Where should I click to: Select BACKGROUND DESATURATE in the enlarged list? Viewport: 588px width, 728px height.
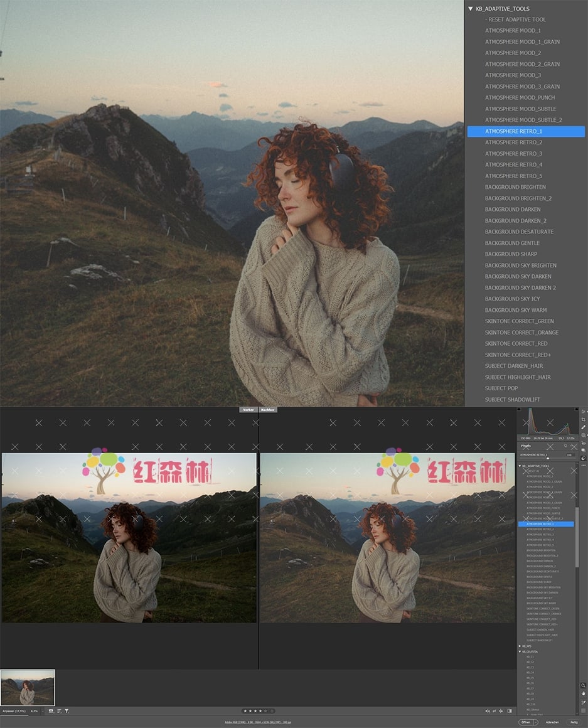coord(519,232)
